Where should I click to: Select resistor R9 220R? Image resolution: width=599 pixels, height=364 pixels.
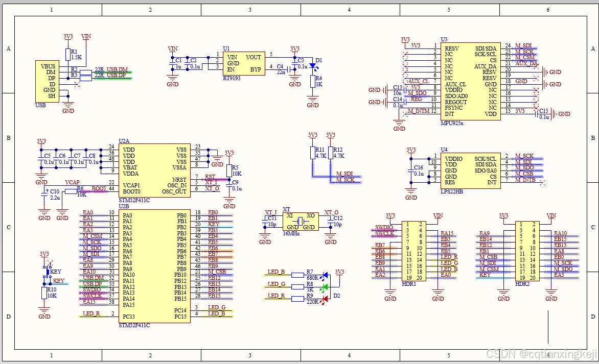297,299
